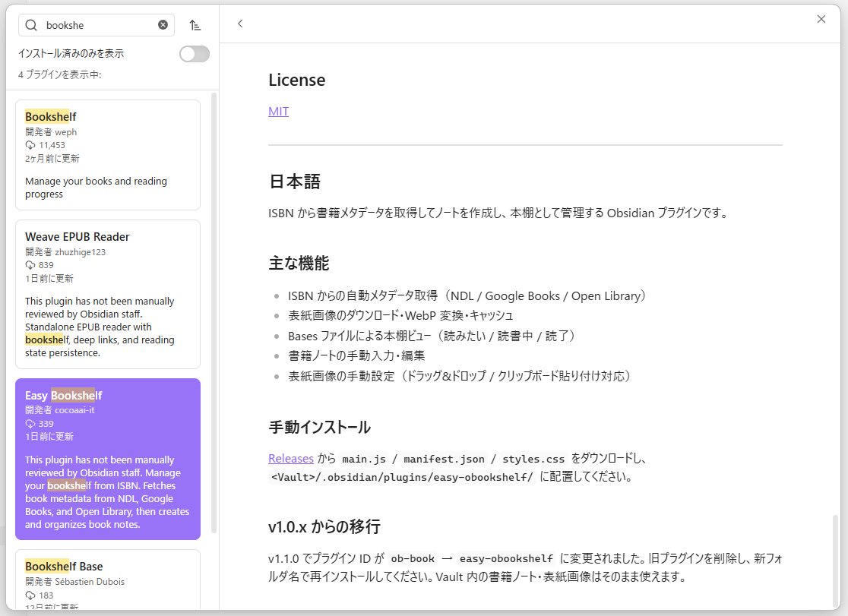Click download count icon of Easy Bookshelf
This screenshot has width=848, height=616.
[30, 424]
